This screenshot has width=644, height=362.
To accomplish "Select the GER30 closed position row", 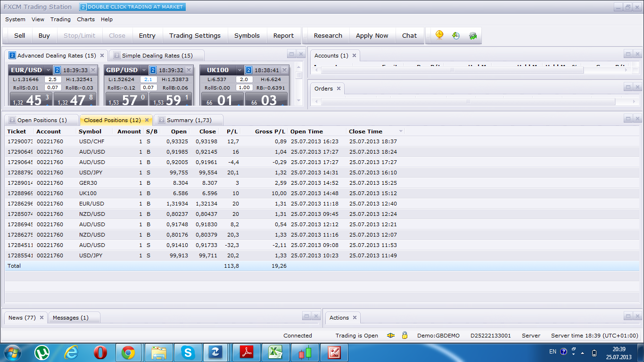I will click(x=322, y=183).
